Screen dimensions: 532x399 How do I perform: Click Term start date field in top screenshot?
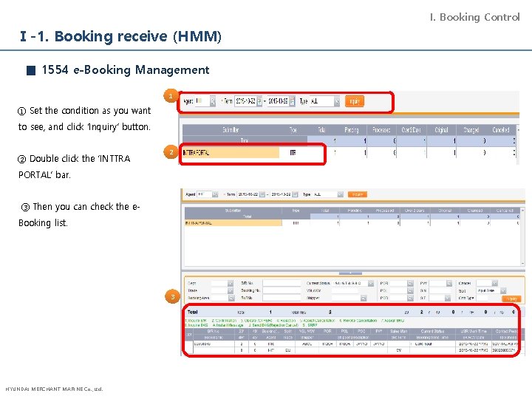245,100
